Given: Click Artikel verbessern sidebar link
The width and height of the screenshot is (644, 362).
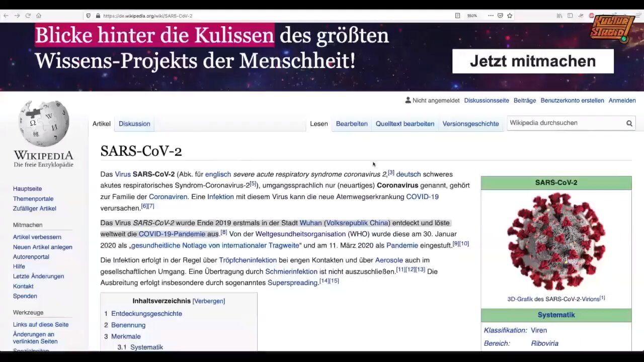Looking at the screenshot, I should click(37, 237).
